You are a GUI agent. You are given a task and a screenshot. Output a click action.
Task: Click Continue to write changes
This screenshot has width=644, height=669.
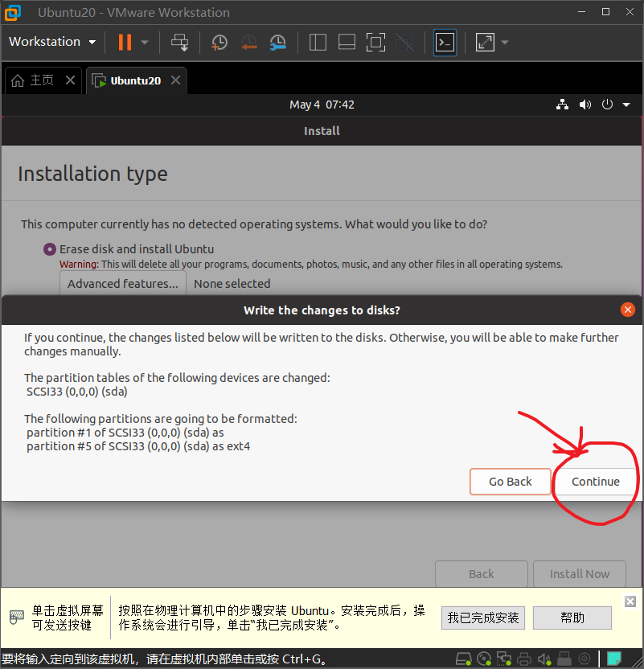(596, 482)
